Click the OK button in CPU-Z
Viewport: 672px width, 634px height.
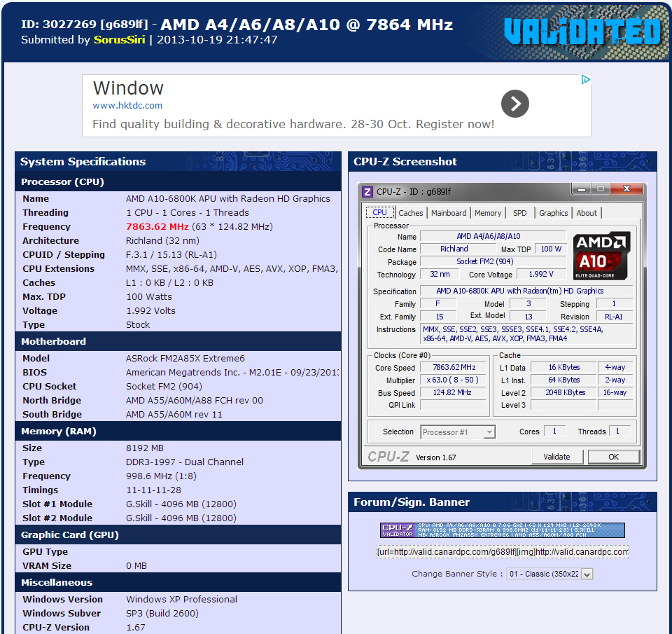(x=614, y=457)
